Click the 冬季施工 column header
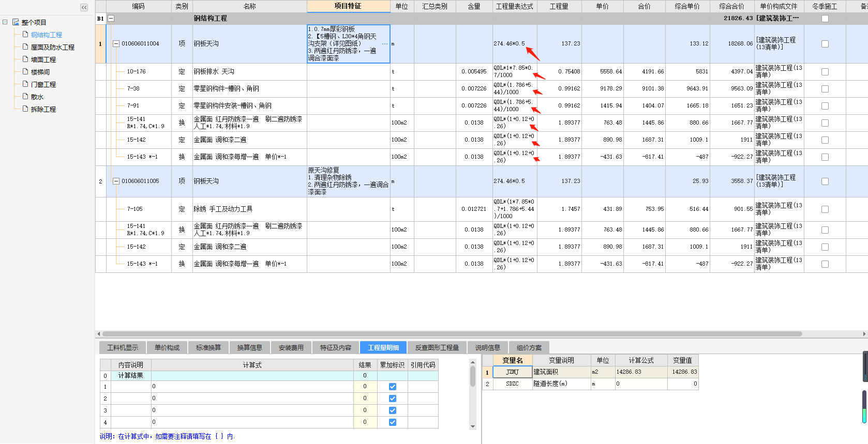868x444 pixels. (825, 6)
